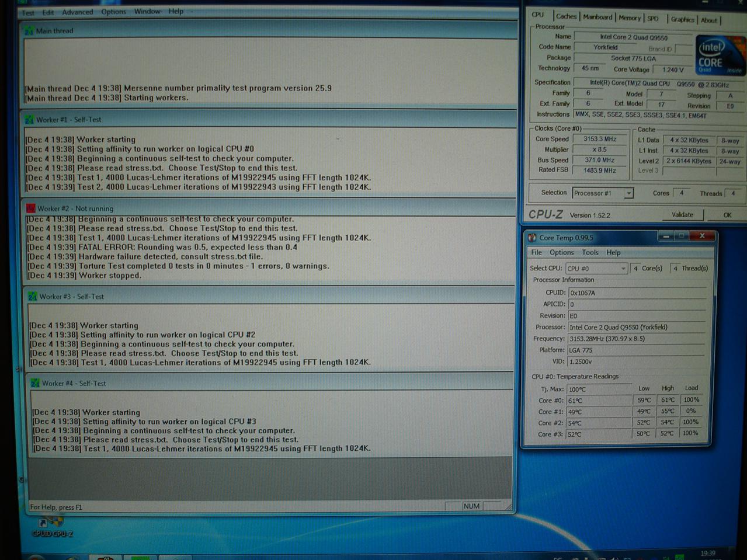Image resolution: width=747 pixels, height=560 pixels.
Task: Click the VID field showing 1.2500v
Action: [x=637, y=361]
